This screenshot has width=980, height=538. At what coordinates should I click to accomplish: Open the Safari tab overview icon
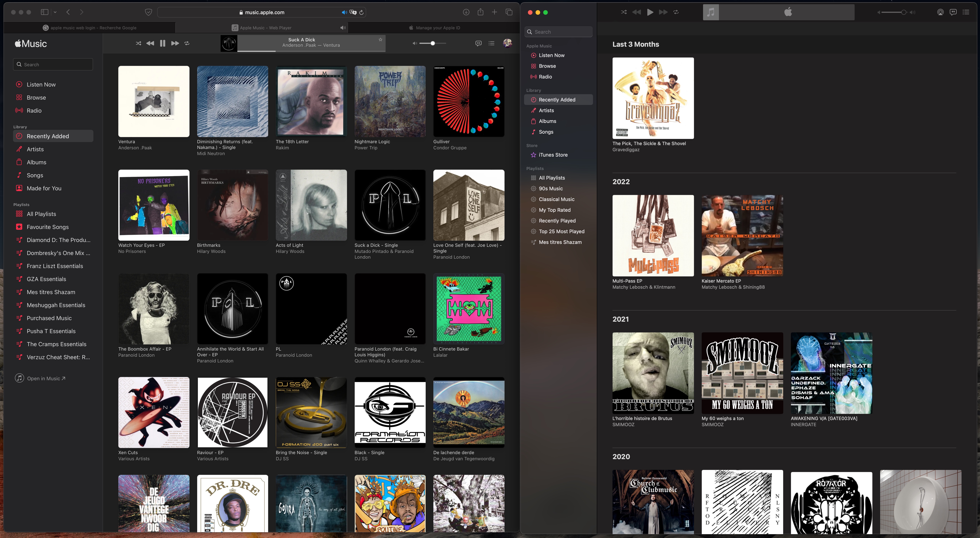coord(509,12)
